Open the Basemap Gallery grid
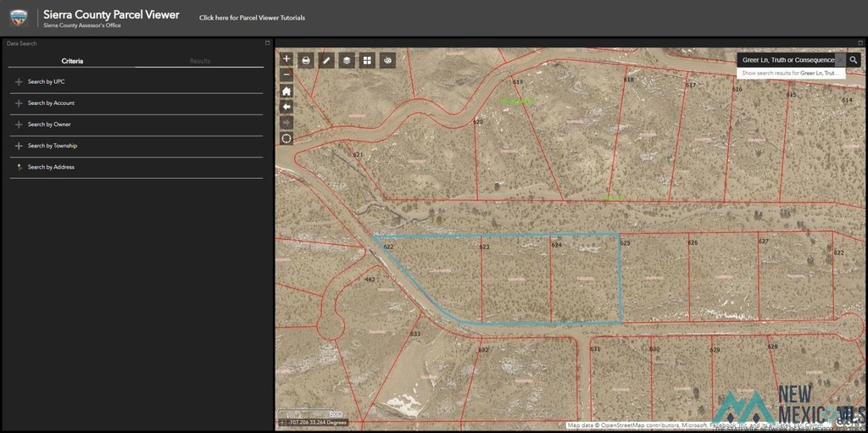The image size is (868, 433). pyautogui.click(x=367, y=61)
